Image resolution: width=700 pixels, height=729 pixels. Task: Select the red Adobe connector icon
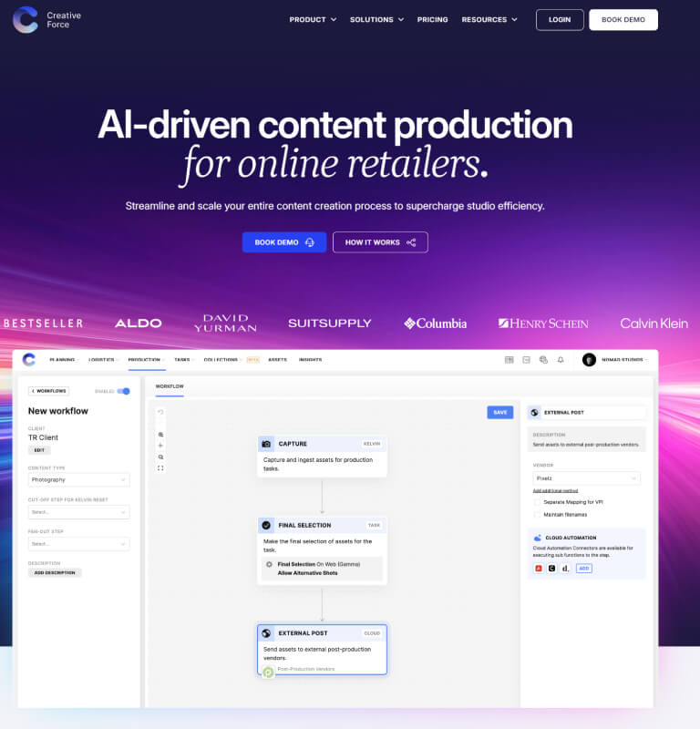click(x=539, y=568)
